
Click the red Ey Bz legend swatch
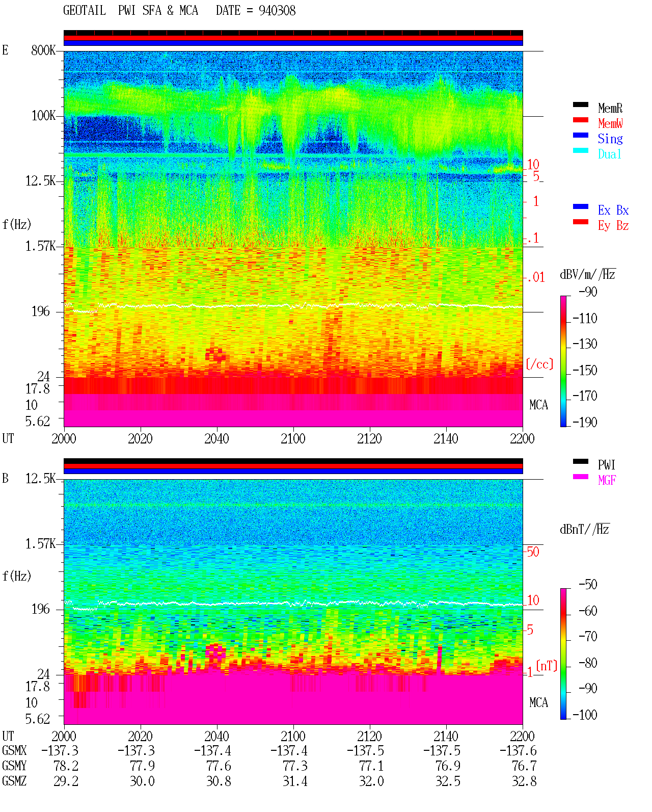click(581, 222)
